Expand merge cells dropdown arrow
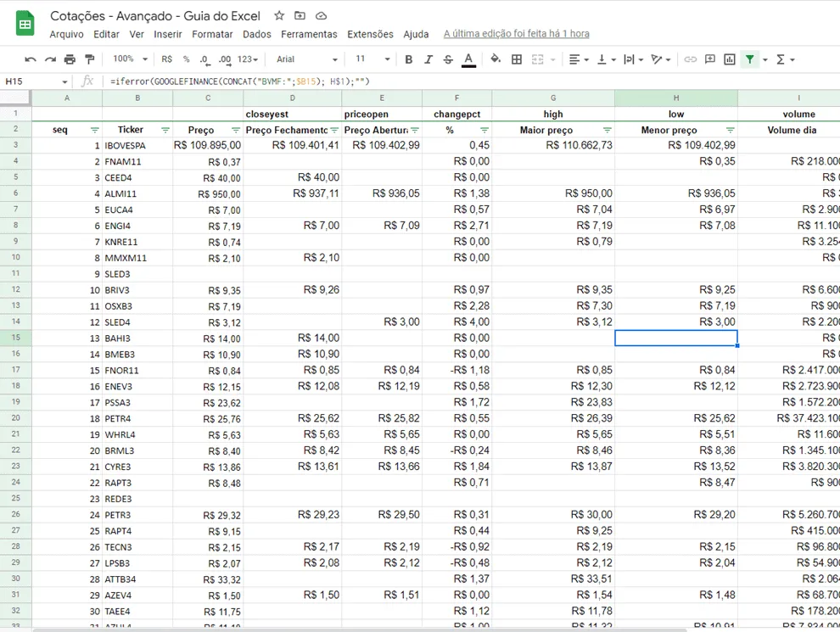Screen dimensions: 840x632 pos(552,59)
